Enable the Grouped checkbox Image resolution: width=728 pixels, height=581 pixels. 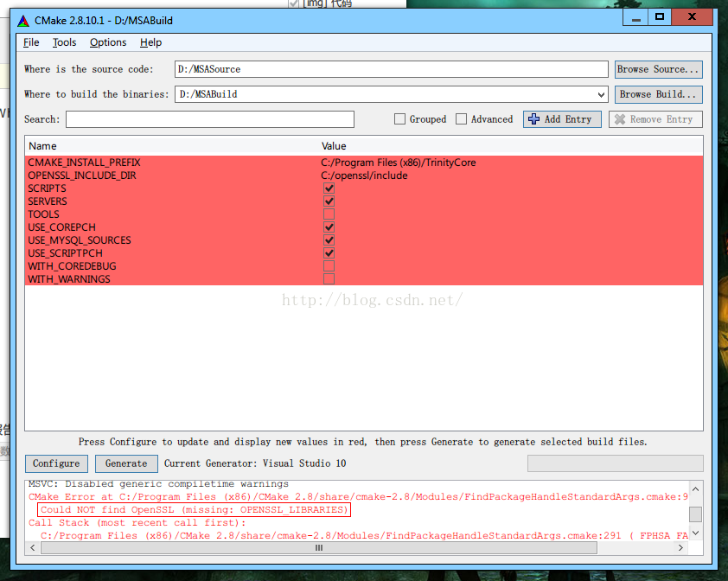(399, 119)
